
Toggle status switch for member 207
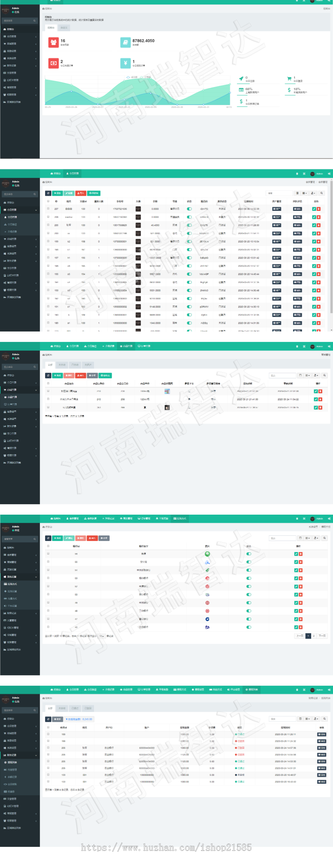[189, 209]
